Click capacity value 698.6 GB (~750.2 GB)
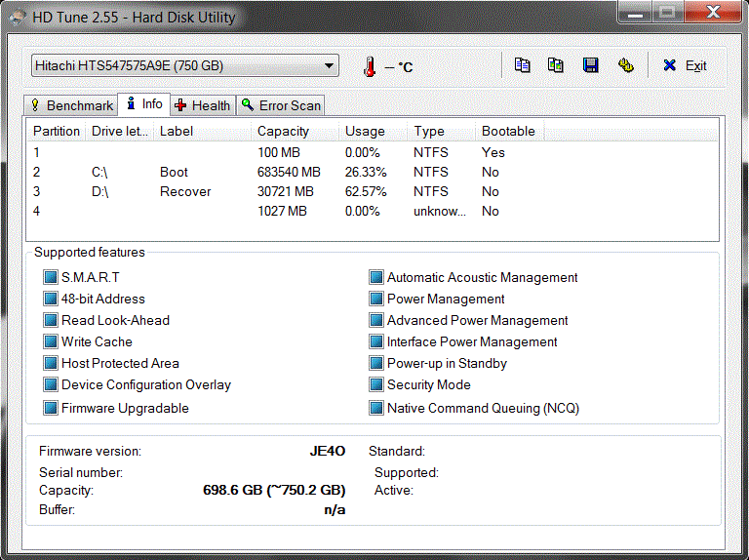 [x=274, y=490]
